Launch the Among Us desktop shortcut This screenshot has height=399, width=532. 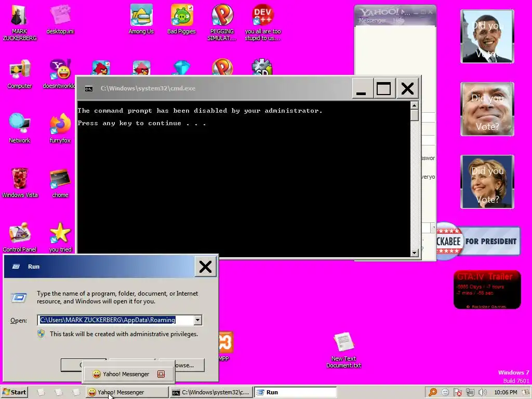click(x=141, y=19)
